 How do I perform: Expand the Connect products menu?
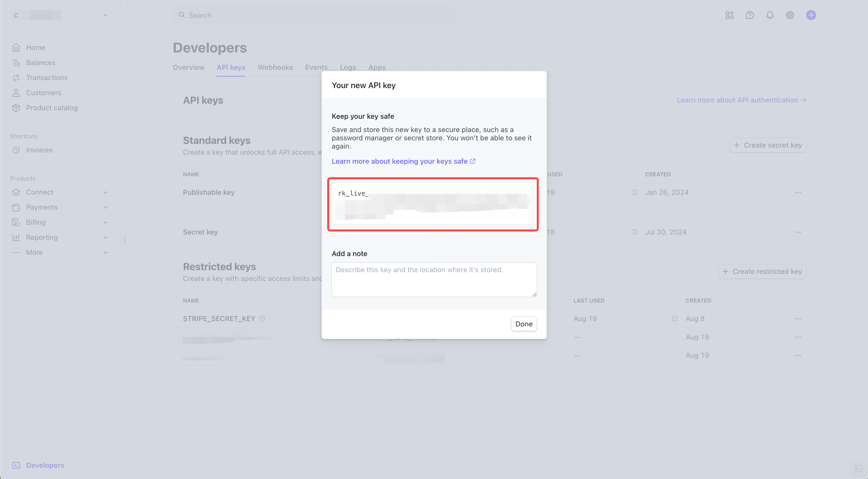tap(106, 192)
